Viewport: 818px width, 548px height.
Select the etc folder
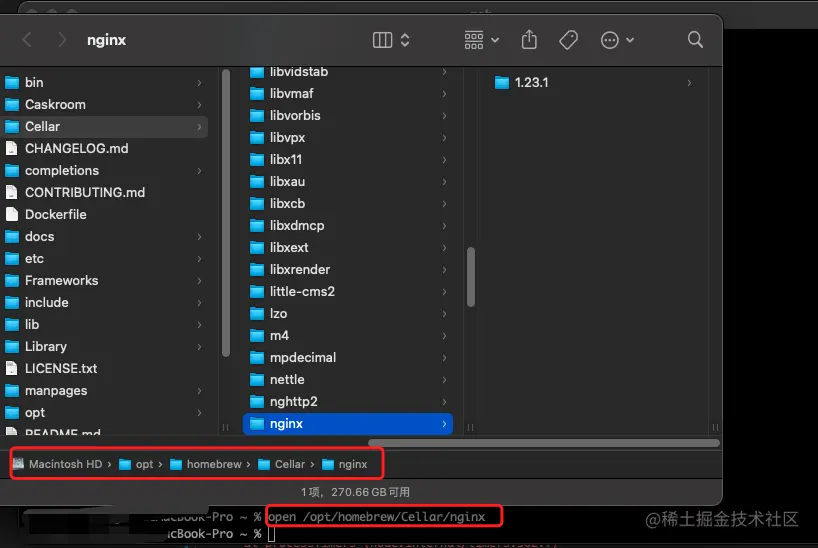(104, 258)
